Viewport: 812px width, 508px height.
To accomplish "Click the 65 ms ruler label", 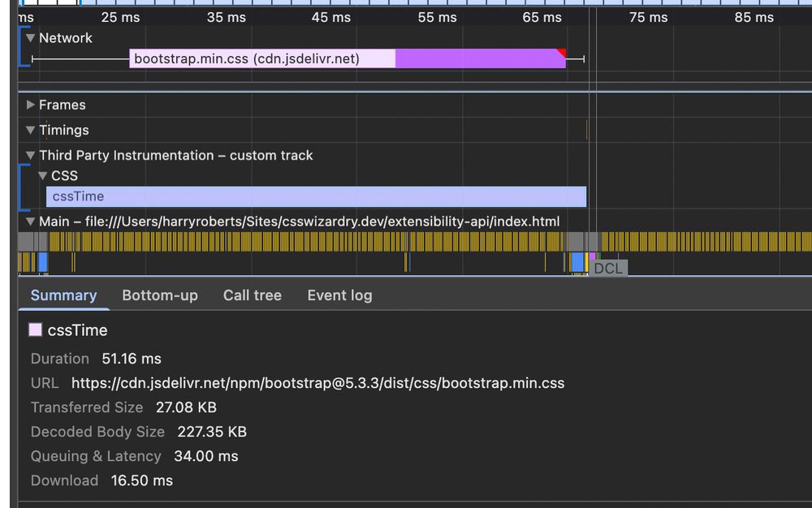I will [542, 17].
